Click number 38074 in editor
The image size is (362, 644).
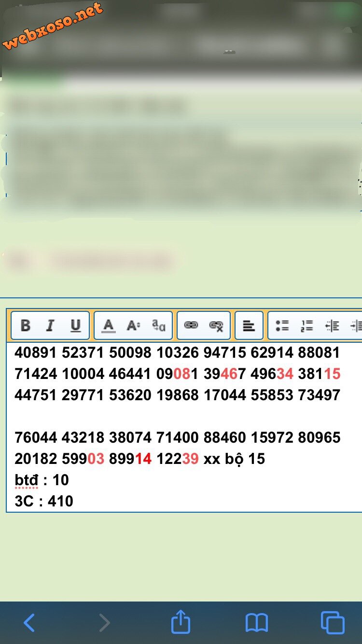130,437
